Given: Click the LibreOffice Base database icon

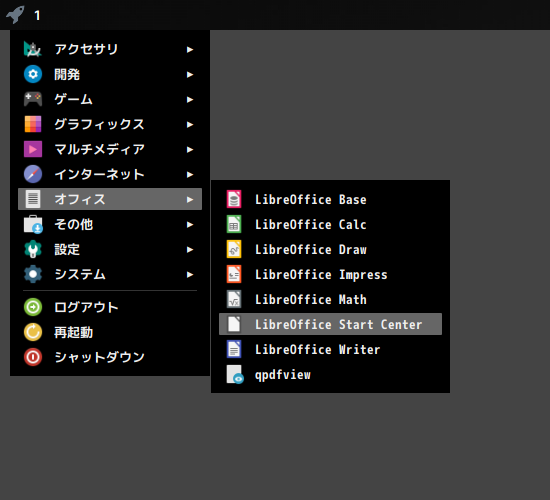Looking at the screenshot, I should pyautogui.click(x=234, y=199).
